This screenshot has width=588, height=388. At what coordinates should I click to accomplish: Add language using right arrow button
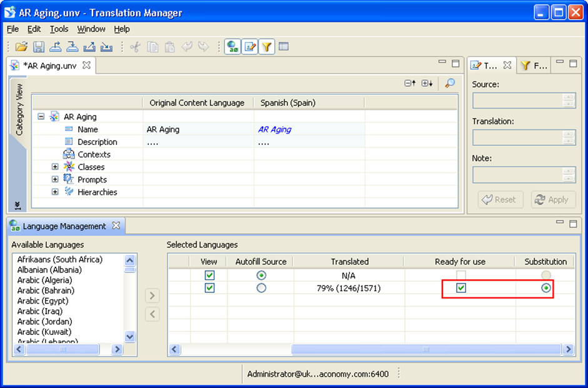(x=152, y=295)
